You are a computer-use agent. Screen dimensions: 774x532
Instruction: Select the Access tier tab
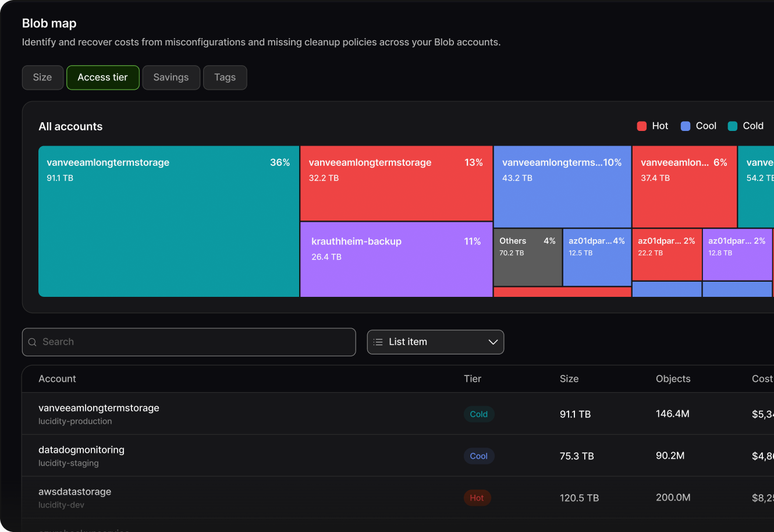click(x=103, y=77)
